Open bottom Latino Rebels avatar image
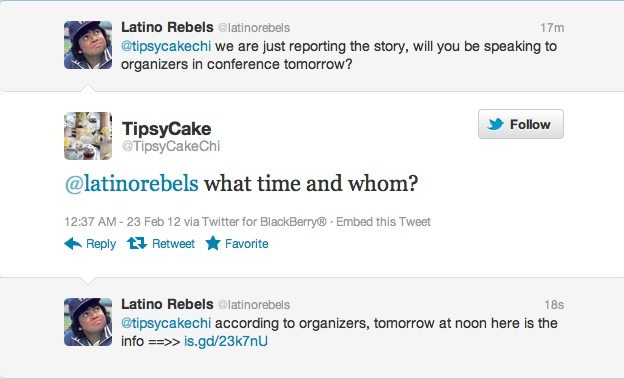The width and height of the screenshot is (624, 379). pos(88,322)
